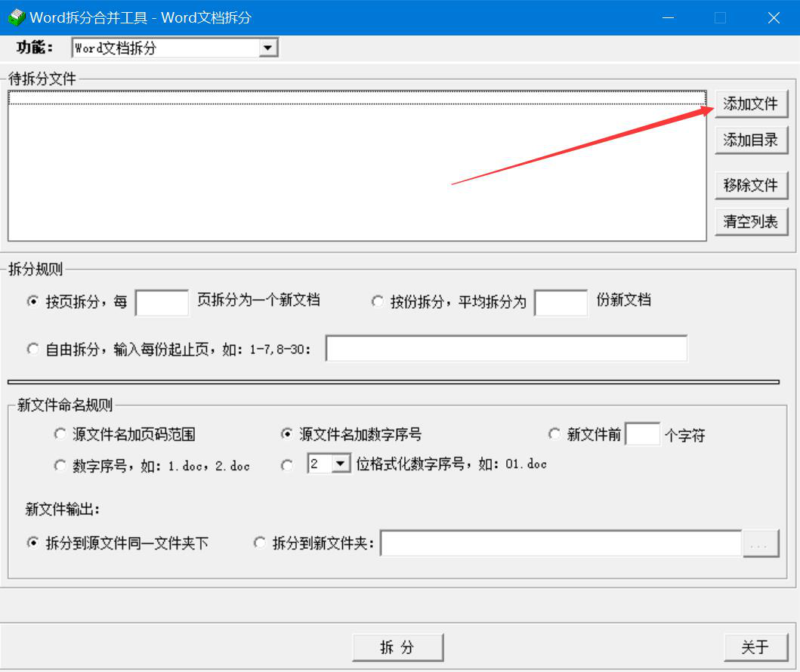Expand the digit count dropdown showing 2

tap(340, 464)
